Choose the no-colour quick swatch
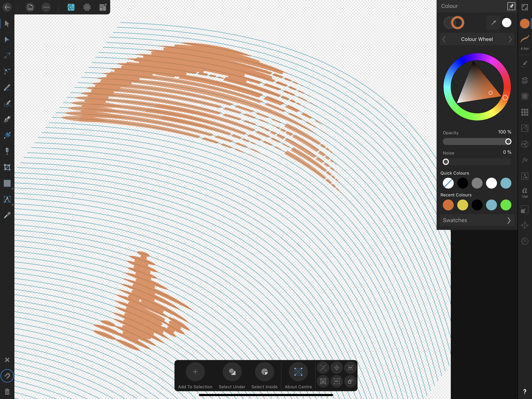Viewport: 532px width, 399px height. point(448,183)
